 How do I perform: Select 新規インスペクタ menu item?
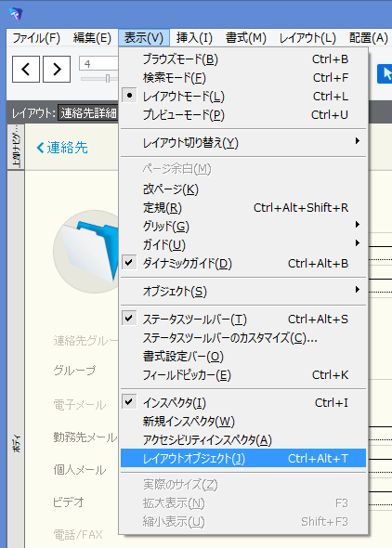243,421
